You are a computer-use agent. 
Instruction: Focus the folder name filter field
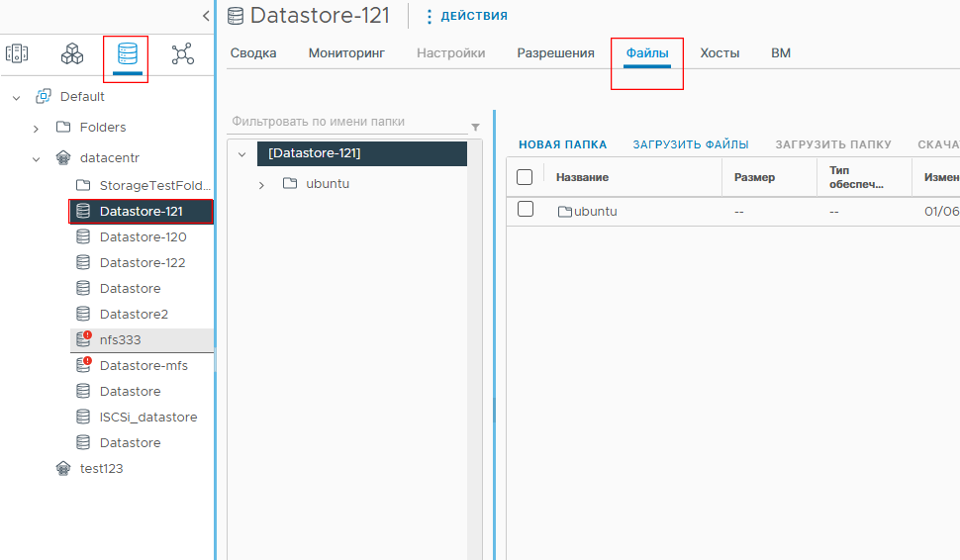[x=347, y=122]
